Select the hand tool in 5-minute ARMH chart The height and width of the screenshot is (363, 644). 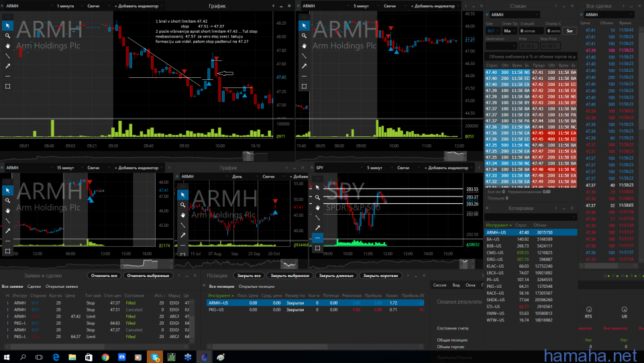(x=304, y=46)
